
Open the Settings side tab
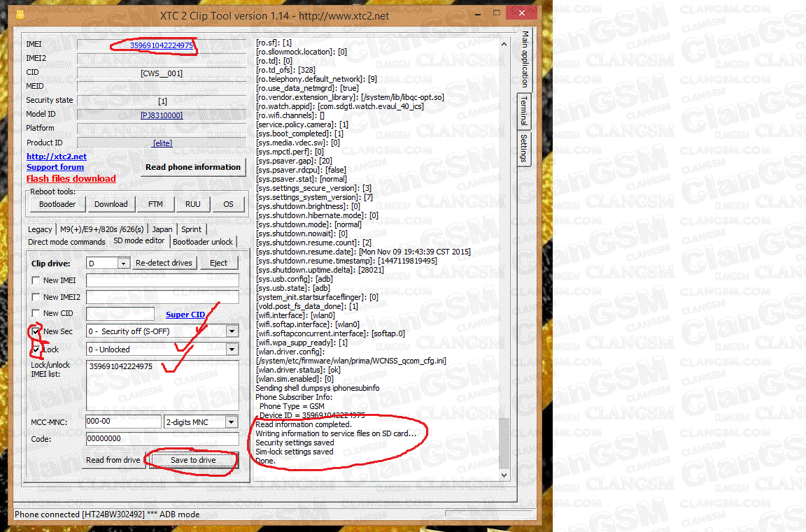(524, 148)
